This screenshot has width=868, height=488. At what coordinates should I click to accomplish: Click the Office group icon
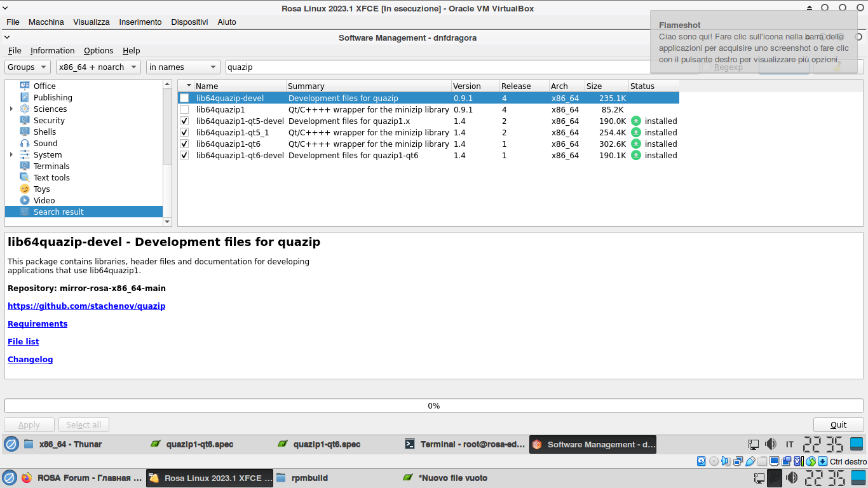click(25, 86)
